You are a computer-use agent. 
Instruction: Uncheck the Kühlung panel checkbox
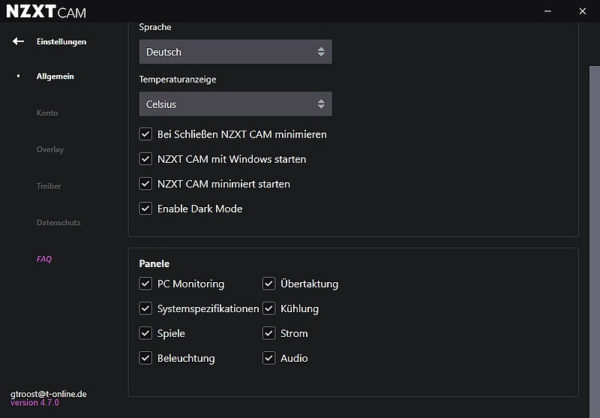pyautogui.click(x=269, y=309)
